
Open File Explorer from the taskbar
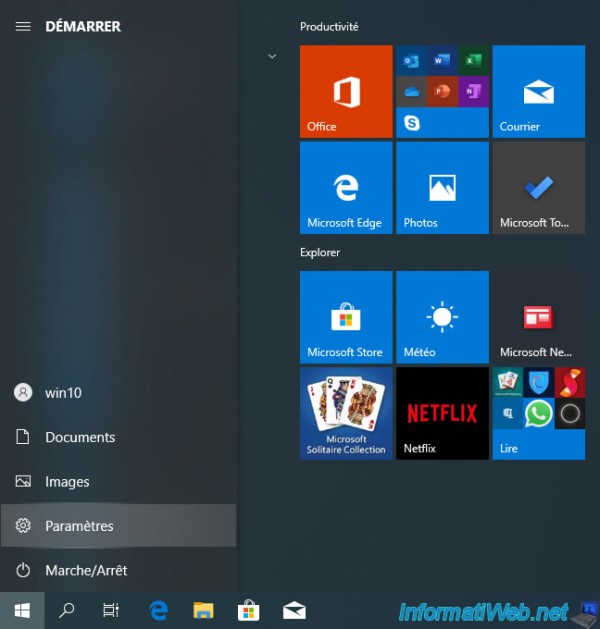(203, 611)
